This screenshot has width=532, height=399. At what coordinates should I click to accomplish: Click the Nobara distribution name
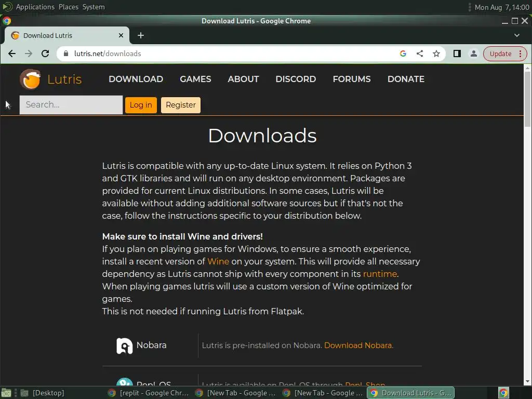(x=151, y=345)
